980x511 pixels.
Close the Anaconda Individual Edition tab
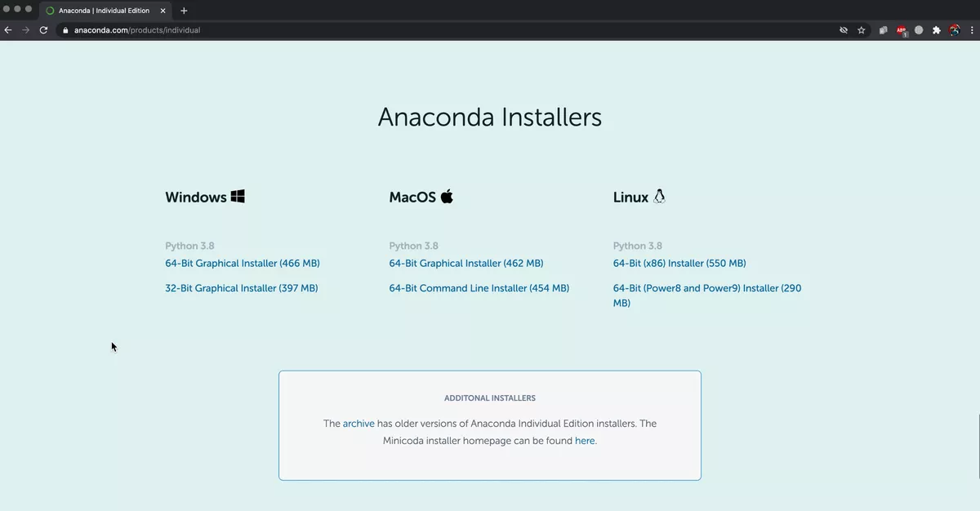[162, 11]
